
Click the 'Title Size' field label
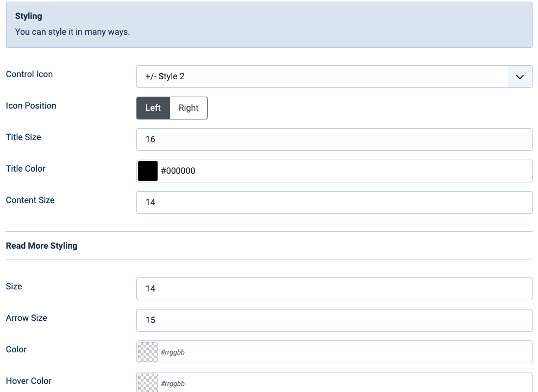click(23, 137)
